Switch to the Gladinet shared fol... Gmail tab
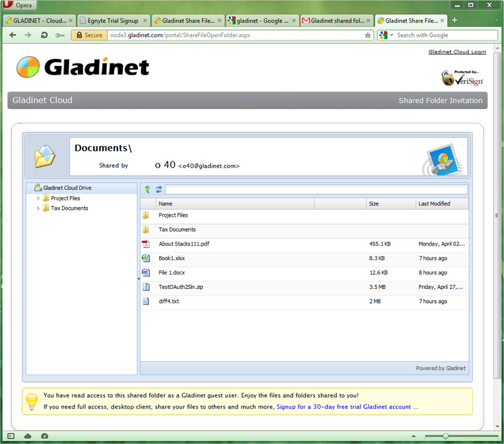Viewport: 504px width, 444px height. click(337, 21)
